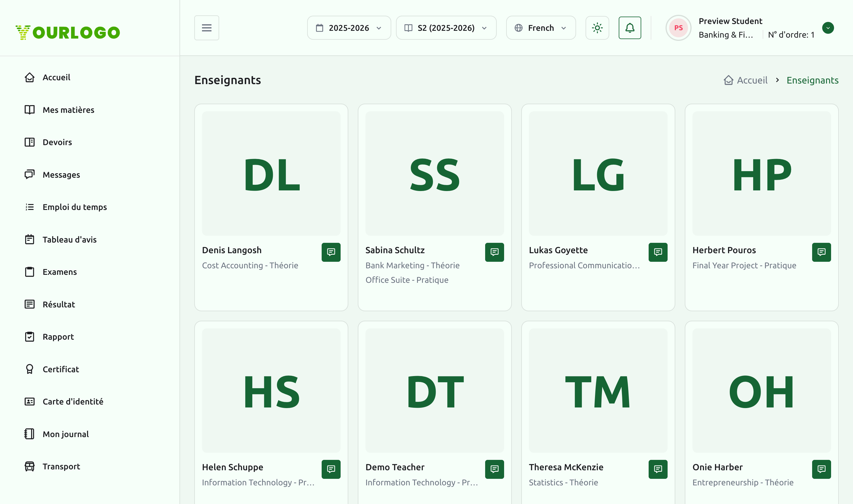The width and height of the screenshot is (853, 504).
Task: Open Tableau d'avis from the sidebar
Action: [x=69, y=240]
